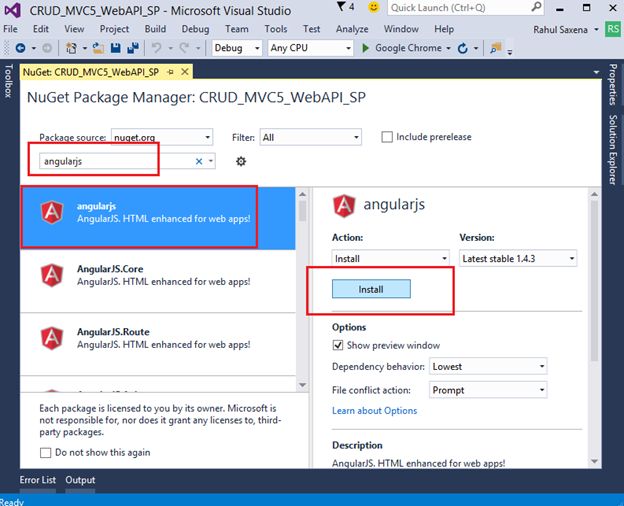The height and width of the screenshot is (506, 624).
Task: Open the Error List tab
Action: (x=38, y=480)
